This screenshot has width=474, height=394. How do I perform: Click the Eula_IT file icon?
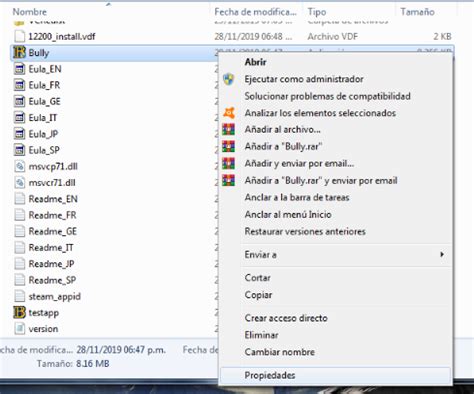20,118
